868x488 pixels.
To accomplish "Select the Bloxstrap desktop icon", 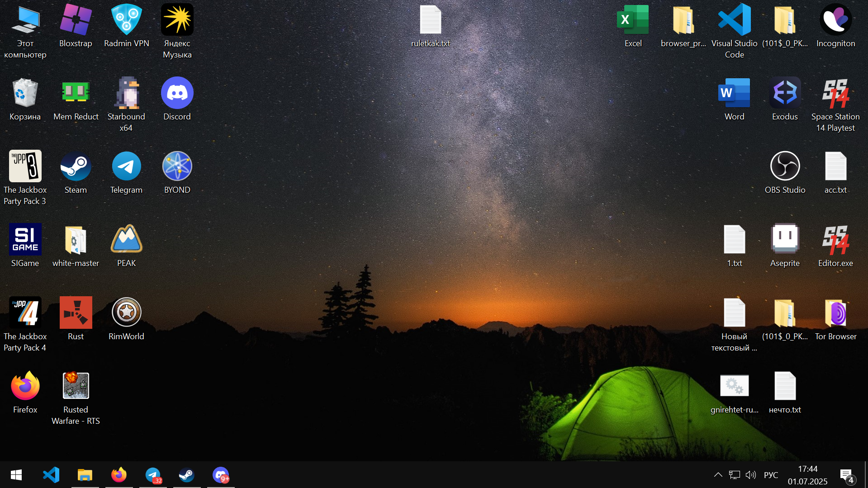I will coord(76,26).
